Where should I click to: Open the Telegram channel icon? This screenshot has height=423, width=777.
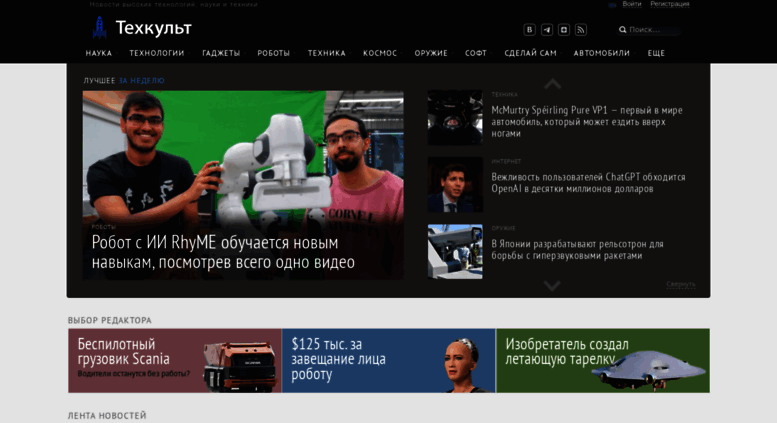[x=547, y=30]
